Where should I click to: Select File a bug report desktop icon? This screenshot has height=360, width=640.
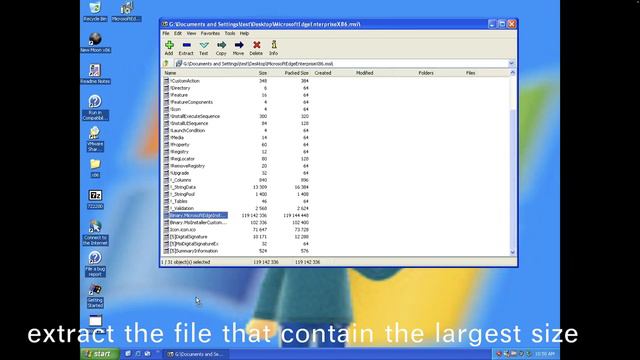coord(95,264)
